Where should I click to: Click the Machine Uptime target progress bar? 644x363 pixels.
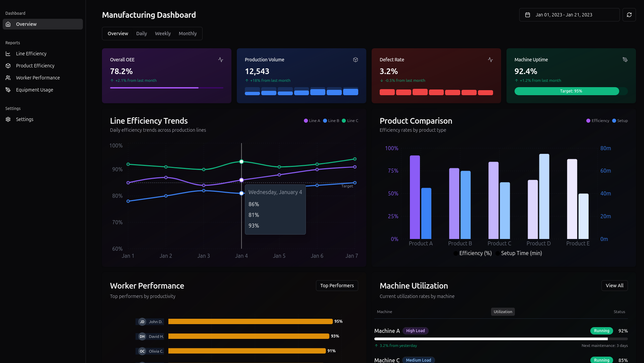[x=571, y=91]
